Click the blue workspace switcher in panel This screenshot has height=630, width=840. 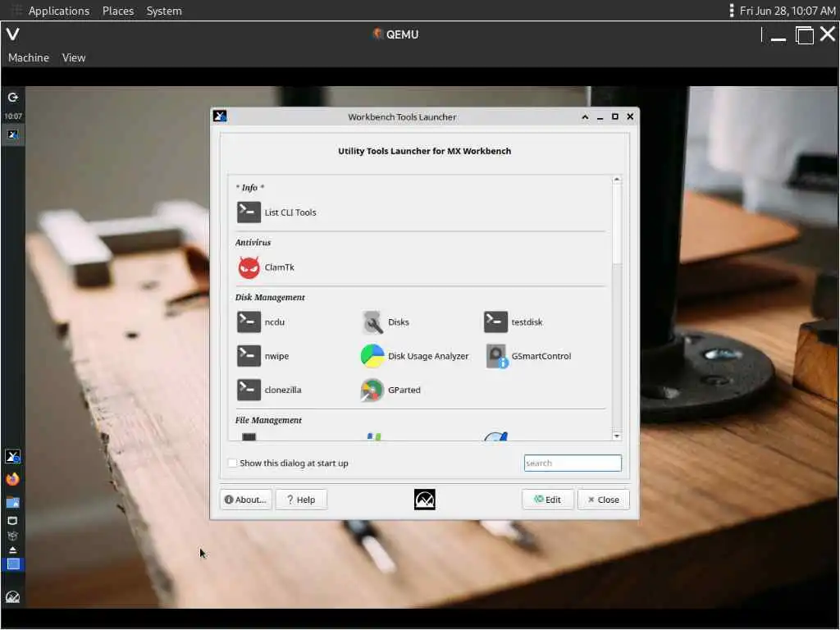click(x=13, y=564)
